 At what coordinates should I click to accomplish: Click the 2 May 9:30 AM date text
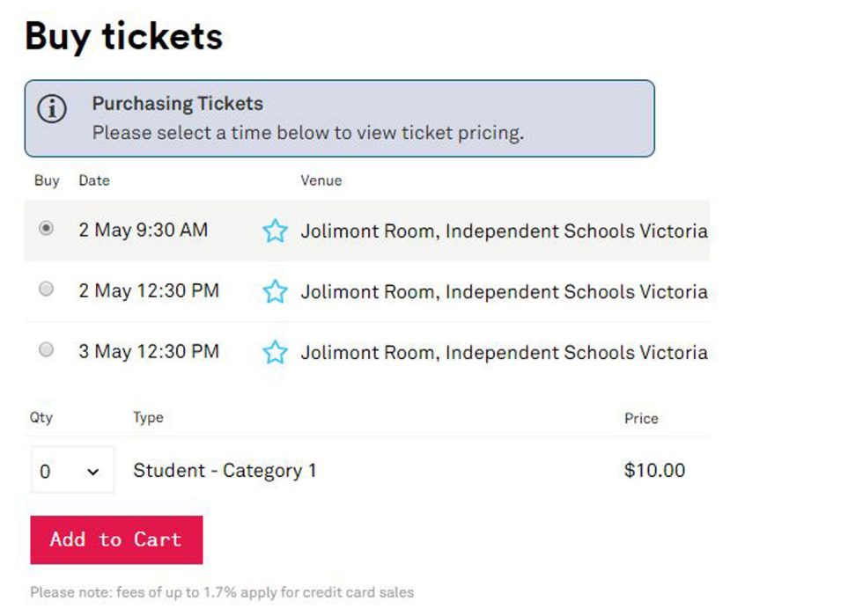click(143, 230)
